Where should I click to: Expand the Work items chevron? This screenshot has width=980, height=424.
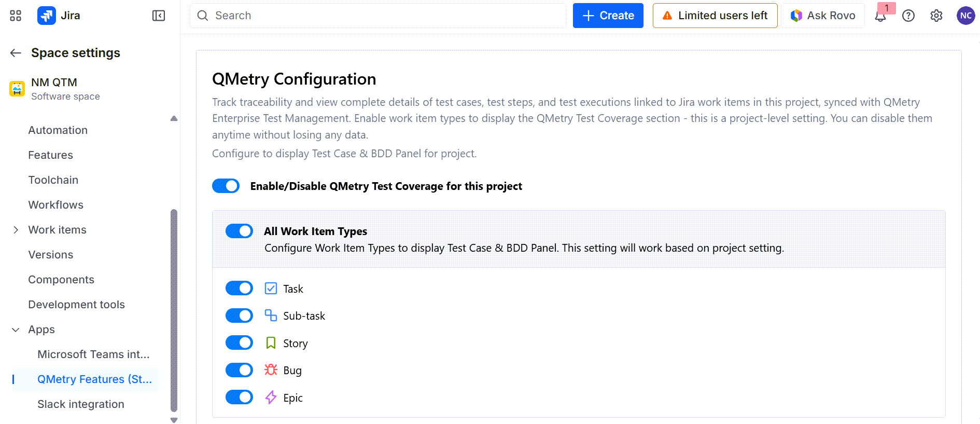pyautogui.click(x=16, y=230)
